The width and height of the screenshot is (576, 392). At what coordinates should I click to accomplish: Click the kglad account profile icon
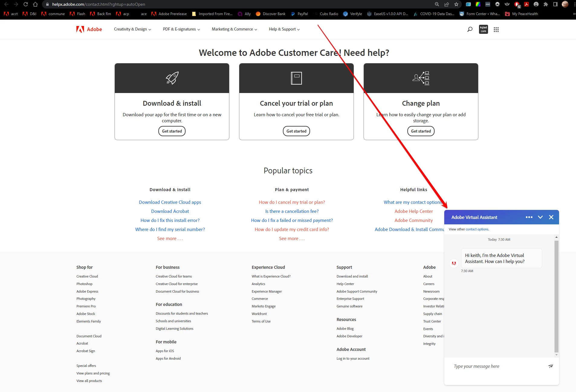click(x=484, y=29)
